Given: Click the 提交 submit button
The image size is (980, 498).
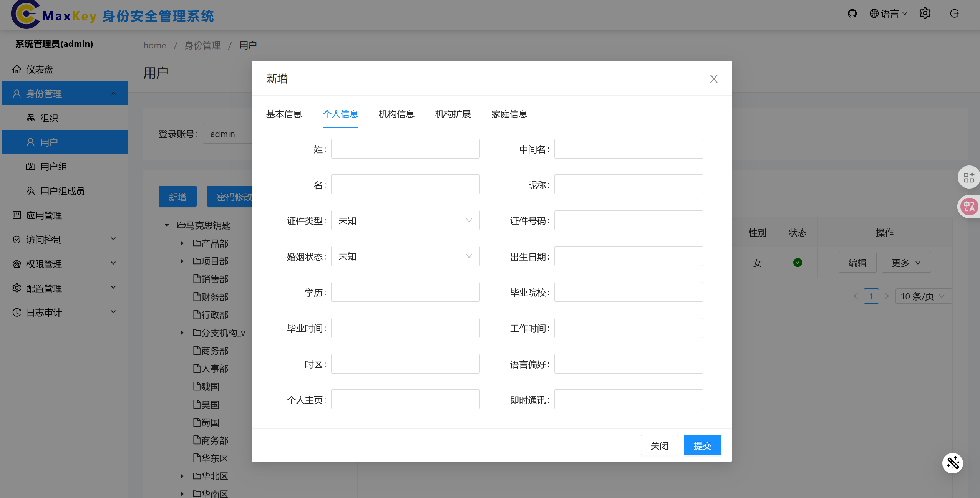Looking at the screenshot, I should [702, 445].
